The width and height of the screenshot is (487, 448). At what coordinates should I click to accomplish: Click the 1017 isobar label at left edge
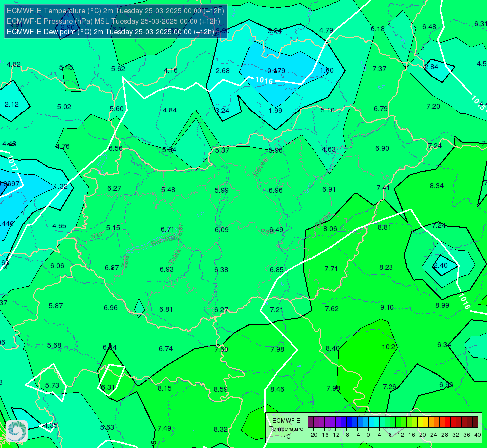pos(12,163)
